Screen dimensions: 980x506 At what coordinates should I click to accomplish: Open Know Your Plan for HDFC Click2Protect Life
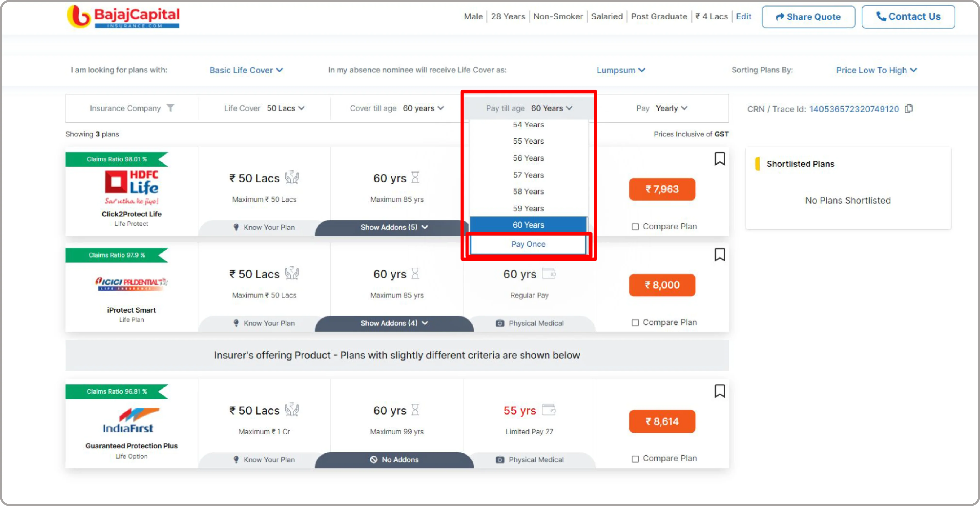click(x=264, y=227)
